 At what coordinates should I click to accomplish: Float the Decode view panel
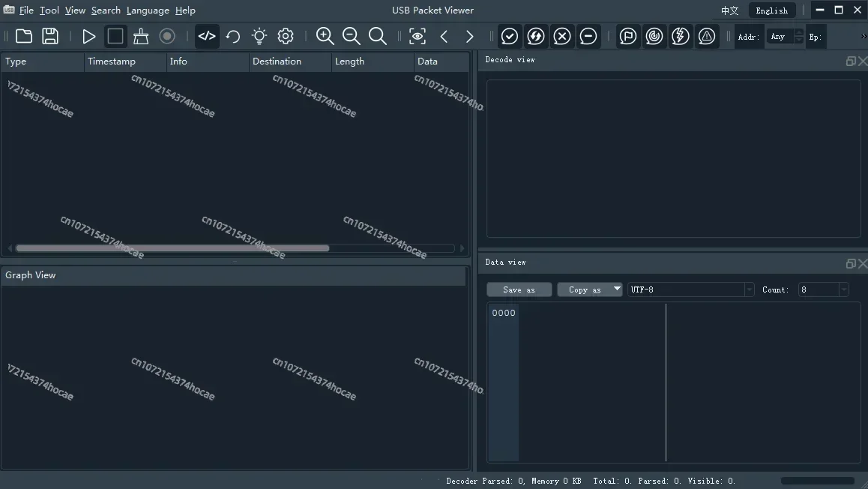851,61
